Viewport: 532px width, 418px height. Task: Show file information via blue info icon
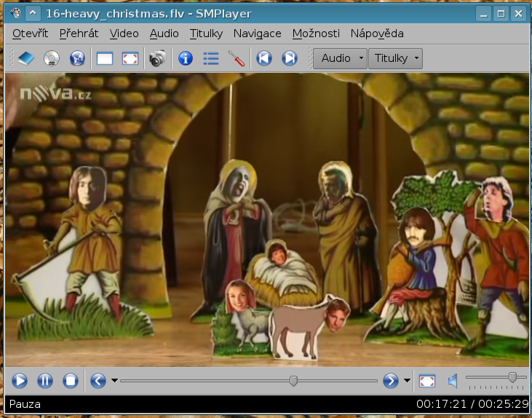coord(186,58)
